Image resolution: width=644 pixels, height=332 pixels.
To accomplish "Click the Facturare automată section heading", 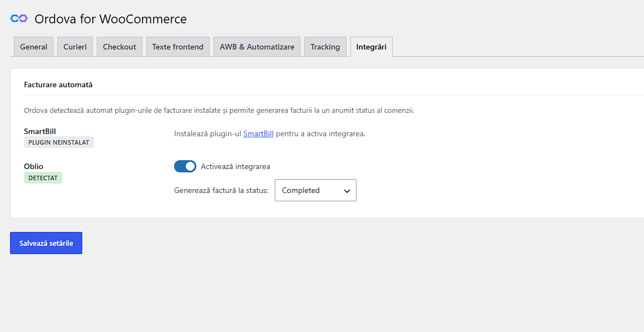I will [x=58, y=85].
